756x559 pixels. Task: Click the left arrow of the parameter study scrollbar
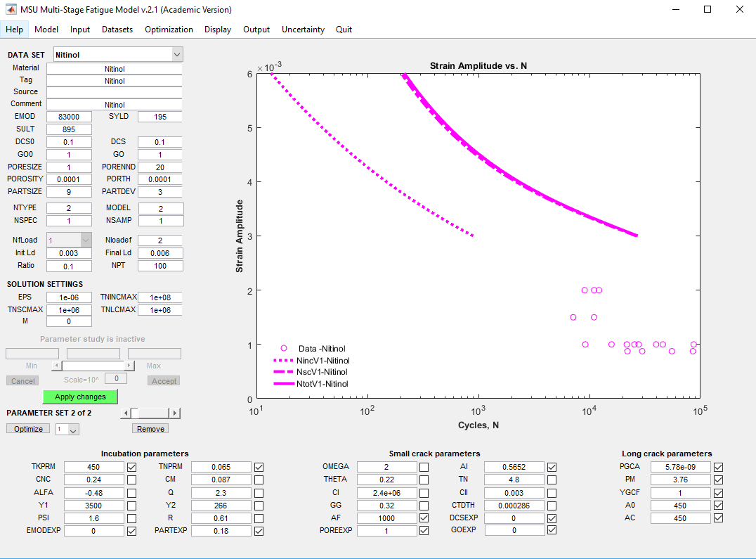[57, 366]
